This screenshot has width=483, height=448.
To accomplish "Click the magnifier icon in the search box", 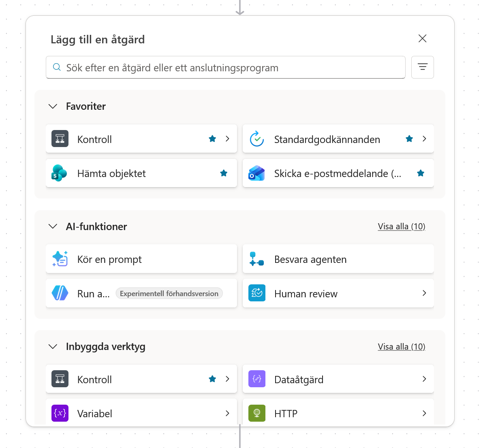I will tap(57, 67).
